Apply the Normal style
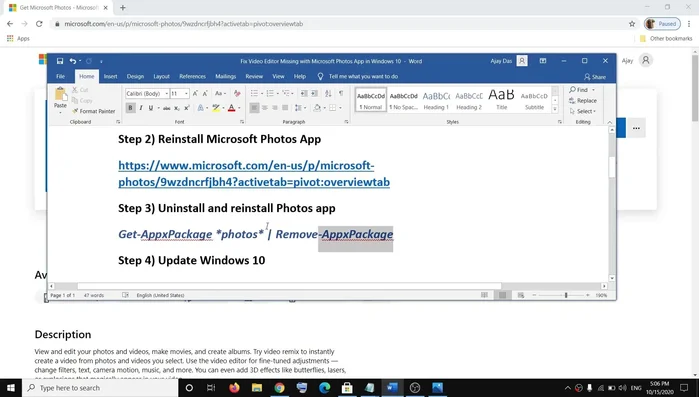The height and width of the screenshot is (397, 699). coord(371,100)
